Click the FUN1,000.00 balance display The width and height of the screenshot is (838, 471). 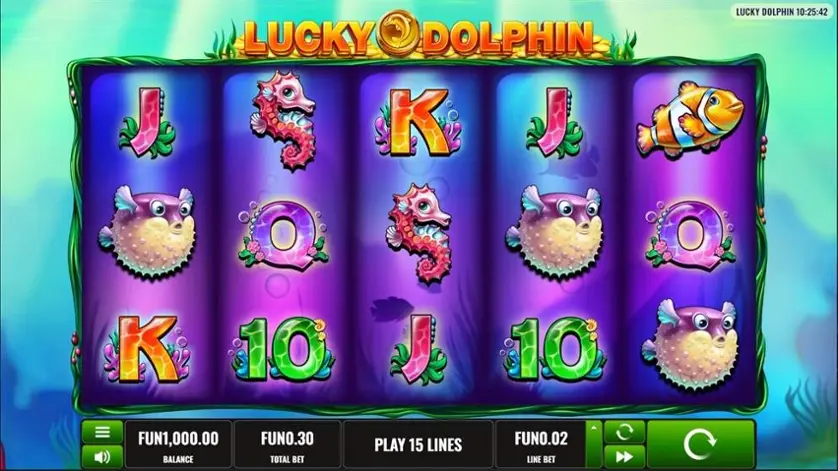pyautogui.click(x=178, y=444)
